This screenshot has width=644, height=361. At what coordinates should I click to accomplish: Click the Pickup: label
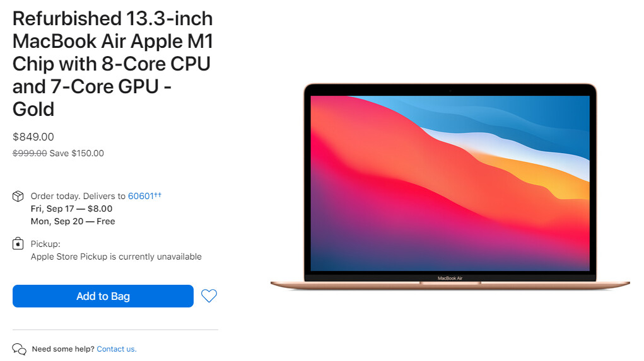tap(45, 244)
